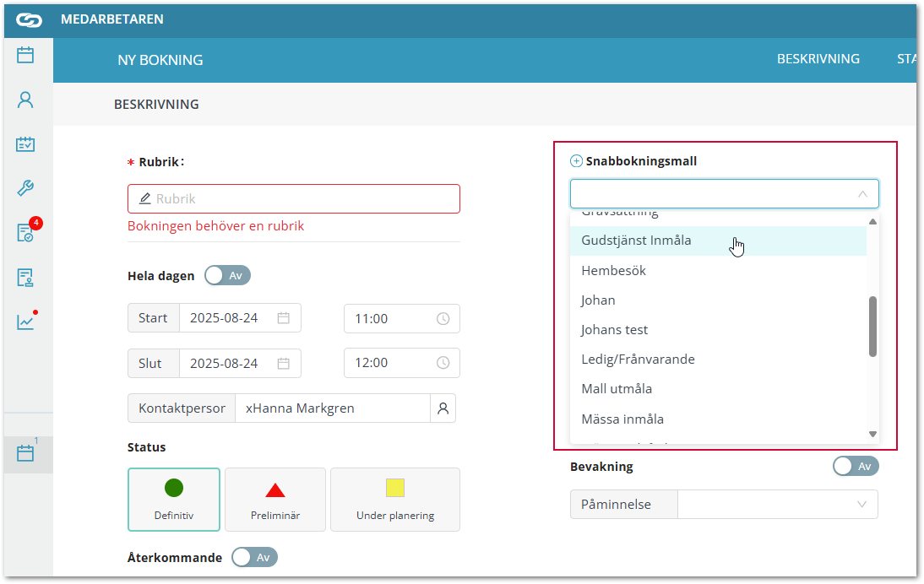Screen dimensions: 924x584
Task: Collapse the Snabbokningsmall dropdown arrow
Action: tap(862, 194)
